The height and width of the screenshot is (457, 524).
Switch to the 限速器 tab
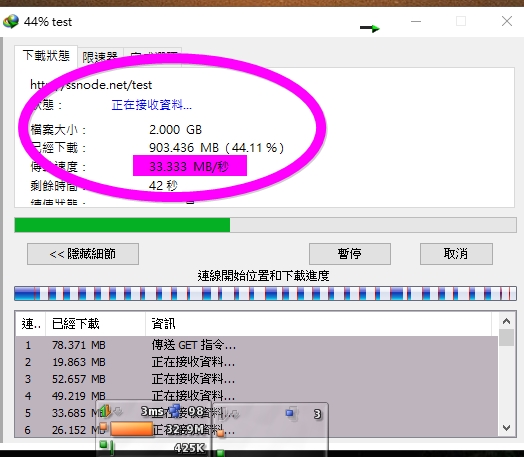click(x=100, y=57)
